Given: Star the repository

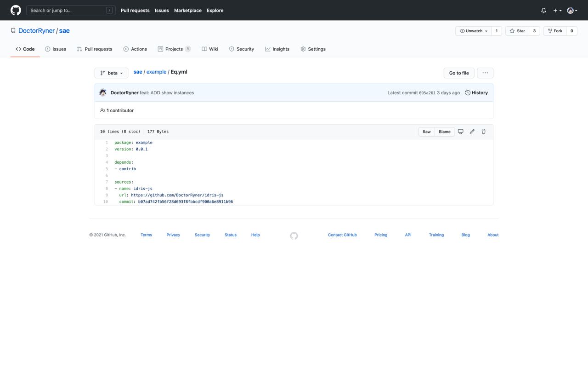Looking at the screenshot, I should click(x=517, y=31).
